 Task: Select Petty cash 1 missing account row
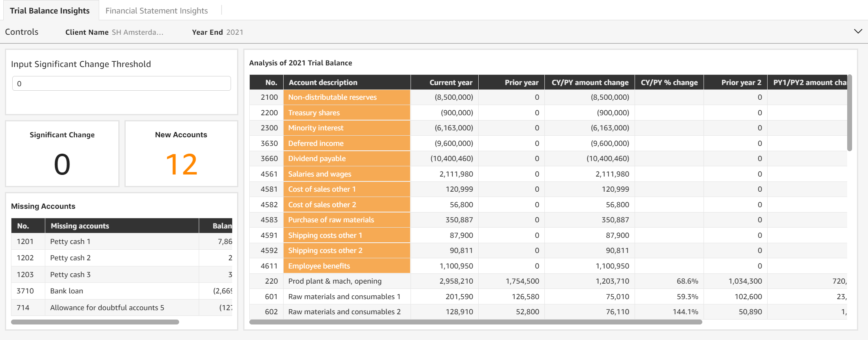[70, 242]
